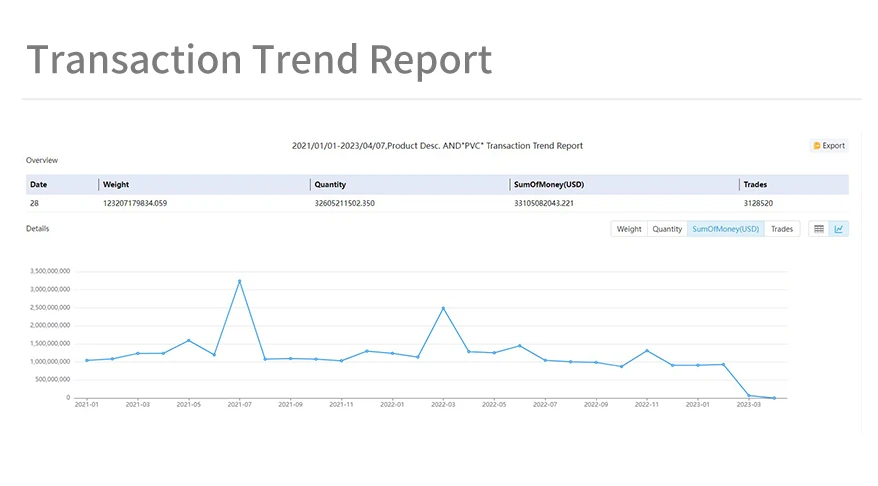Click the Overview section label
878x486 pixels.
point(42,160)
